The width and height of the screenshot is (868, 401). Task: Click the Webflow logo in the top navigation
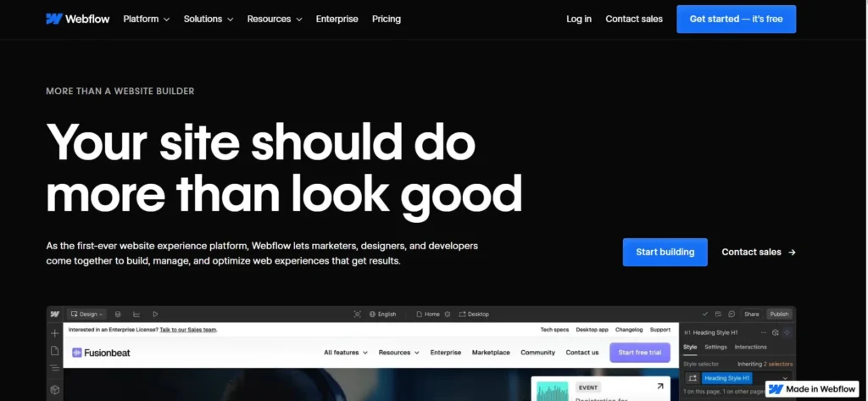coord(77,19)
